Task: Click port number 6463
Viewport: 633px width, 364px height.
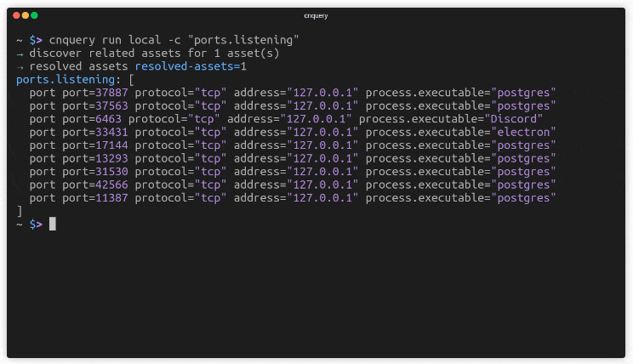Action: pyautogui.click(x=108, y=119)
